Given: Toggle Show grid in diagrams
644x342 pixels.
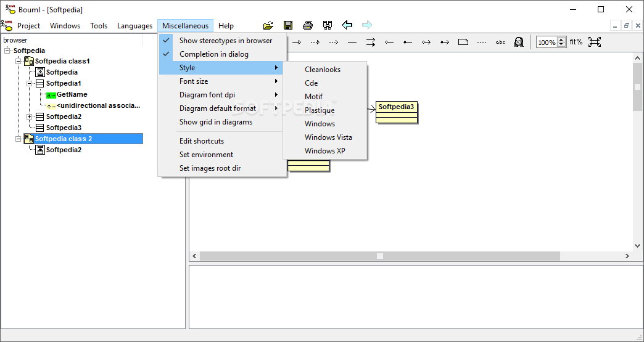Looking at the screenshot, I should [x=222, y=122].
